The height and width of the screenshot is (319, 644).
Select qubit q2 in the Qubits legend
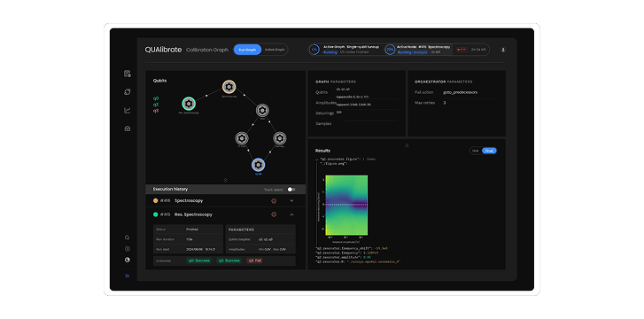click(x=156, y=105)
